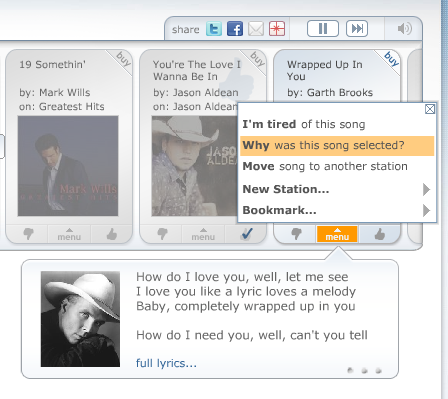Click artist name Garth Brooks
Screen dimensions: 448x399
pyautogui.click(x=340, y=92)
